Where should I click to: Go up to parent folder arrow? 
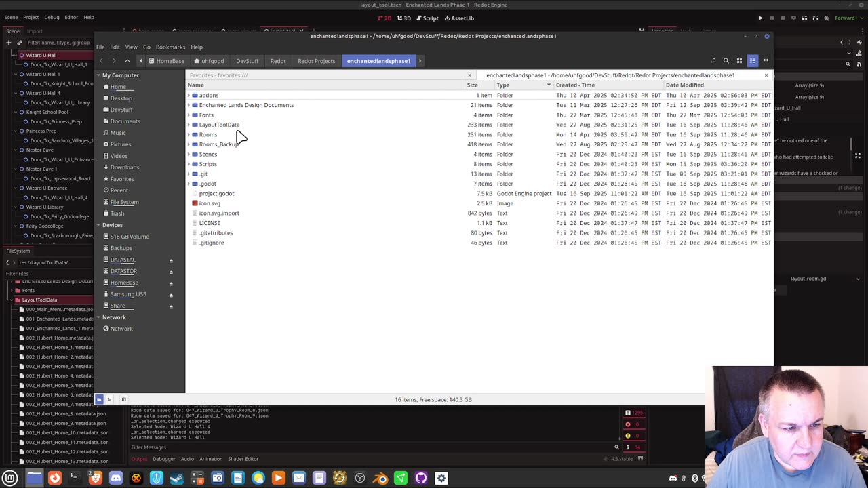coord(127,61)
